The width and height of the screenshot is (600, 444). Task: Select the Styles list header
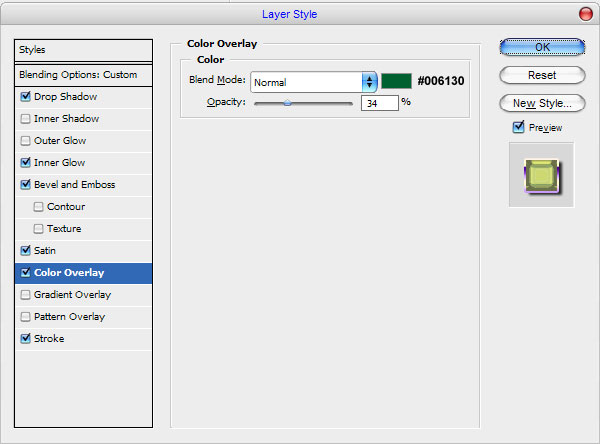click(x=83, y=50)
